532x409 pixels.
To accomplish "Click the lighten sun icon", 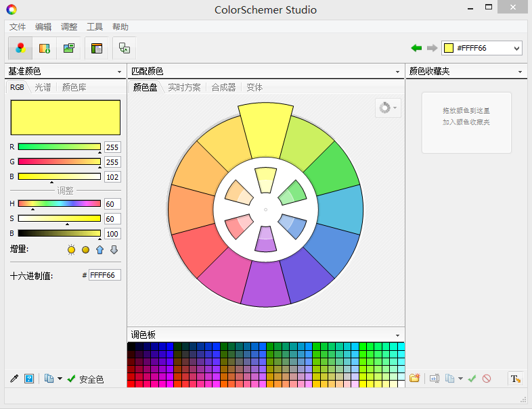I will click(x=71, y=249).
